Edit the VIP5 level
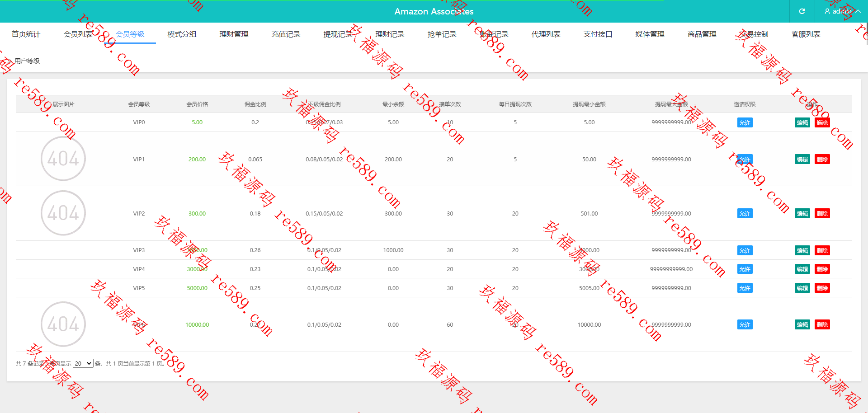The width and height of the screenshot is (868, 413). click(x=802, y=288)
